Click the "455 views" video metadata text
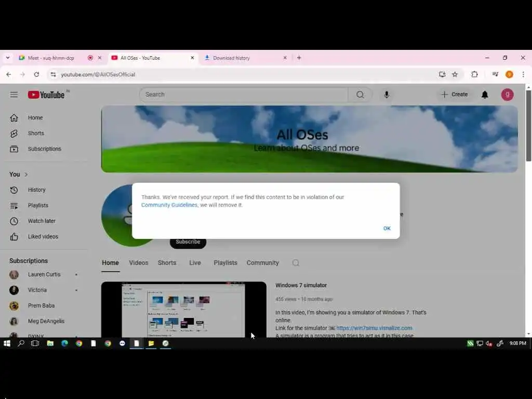The width and height of the screenshot is (532, 399). tap(286, 299)
